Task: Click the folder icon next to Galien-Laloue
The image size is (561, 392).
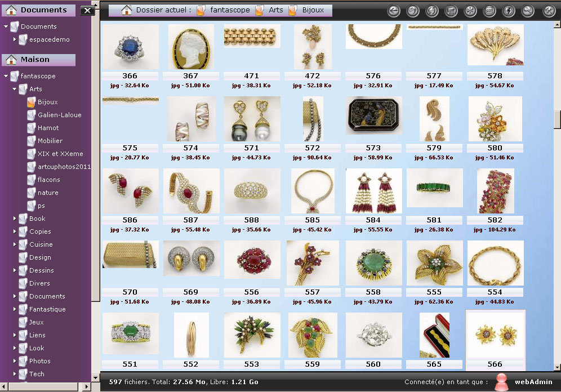Action: (32, 115)
